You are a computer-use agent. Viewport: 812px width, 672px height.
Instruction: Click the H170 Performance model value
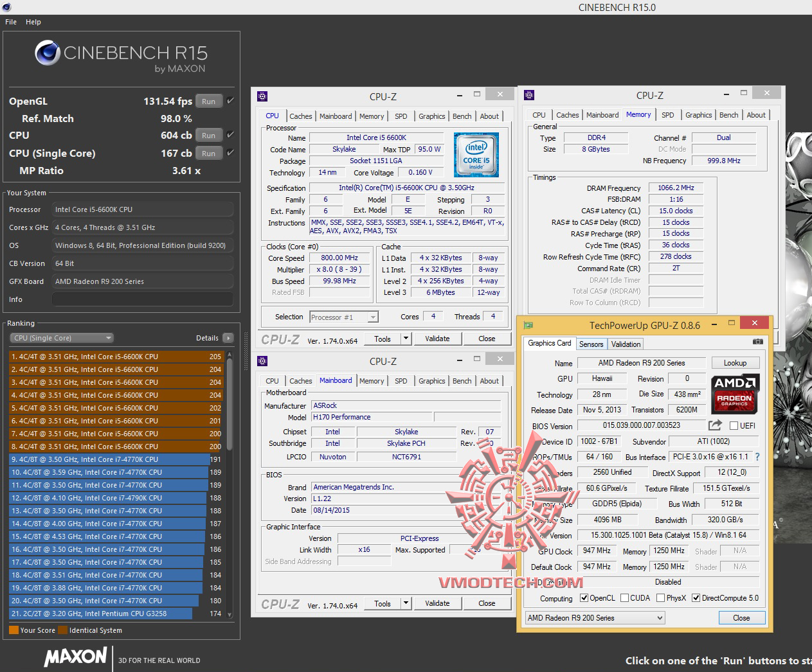coord(372,417)
